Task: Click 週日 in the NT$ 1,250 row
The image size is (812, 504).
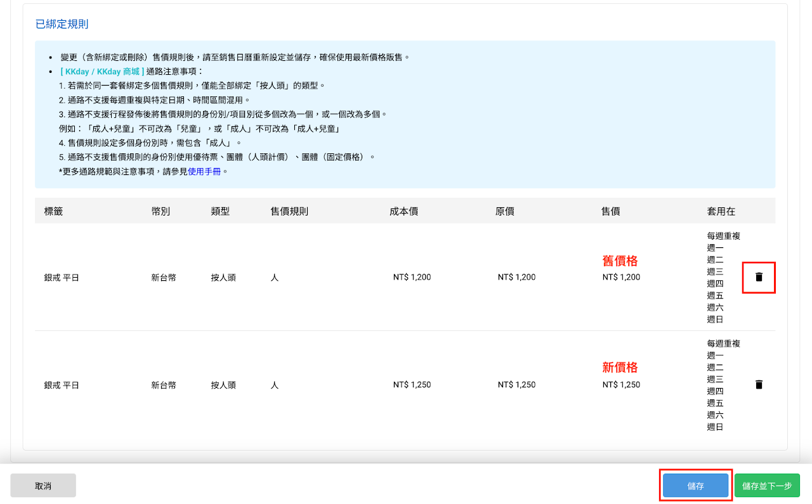Action: coord(716,427)
